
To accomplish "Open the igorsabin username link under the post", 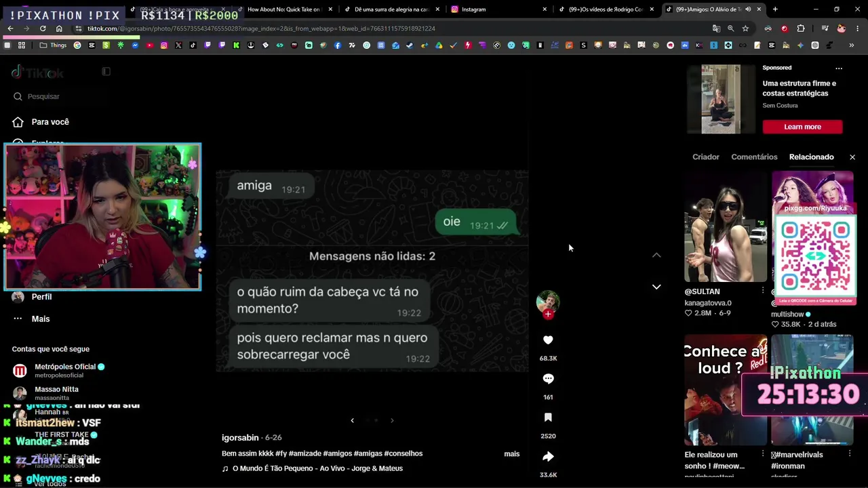I will click(x=240, y=438).
